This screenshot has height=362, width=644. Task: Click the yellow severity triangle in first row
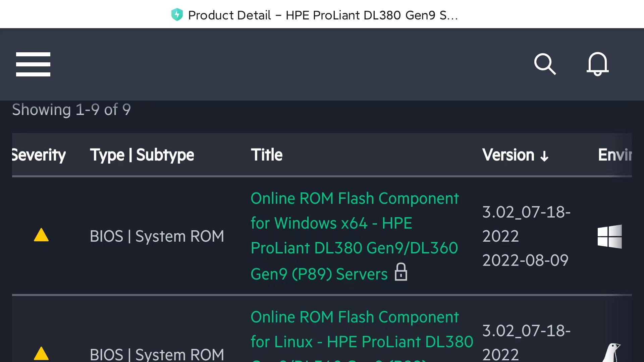point(41,235)
